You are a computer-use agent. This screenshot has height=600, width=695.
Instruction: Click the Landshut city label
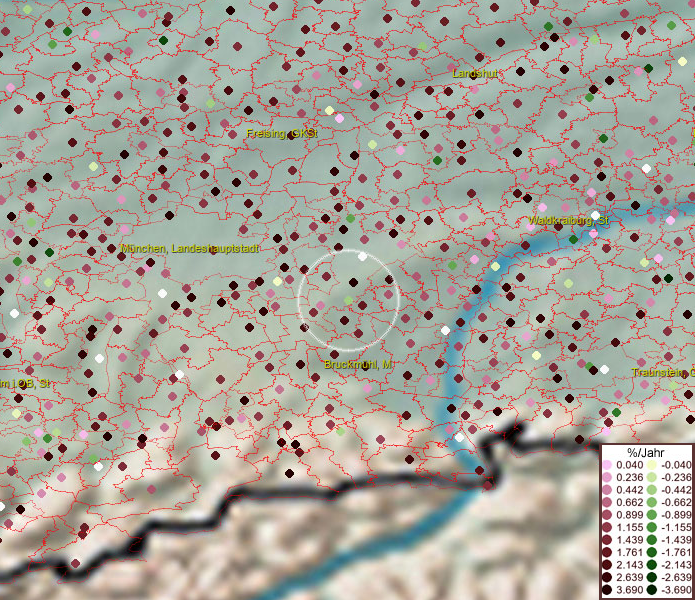(x=474, y=75)
